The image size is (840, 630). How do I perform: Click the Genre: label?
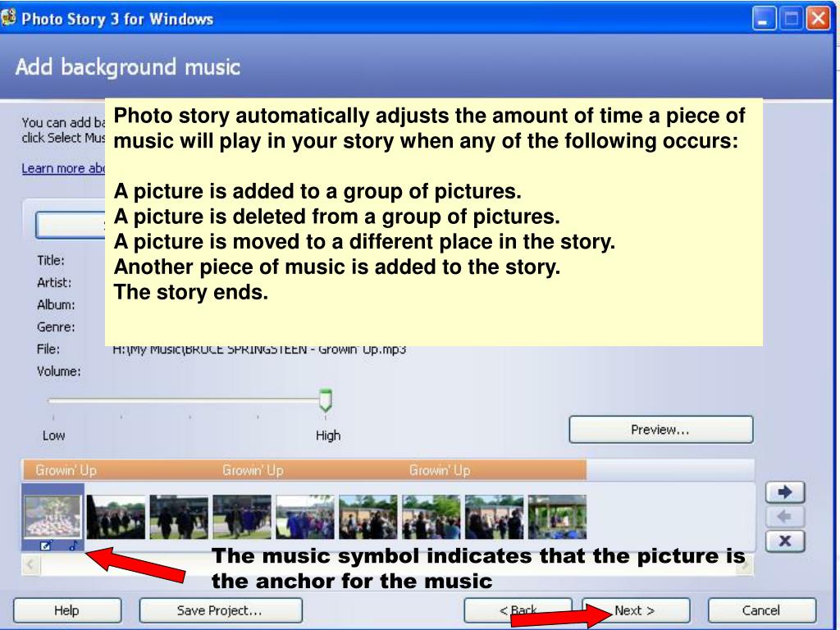click(57, 326)
